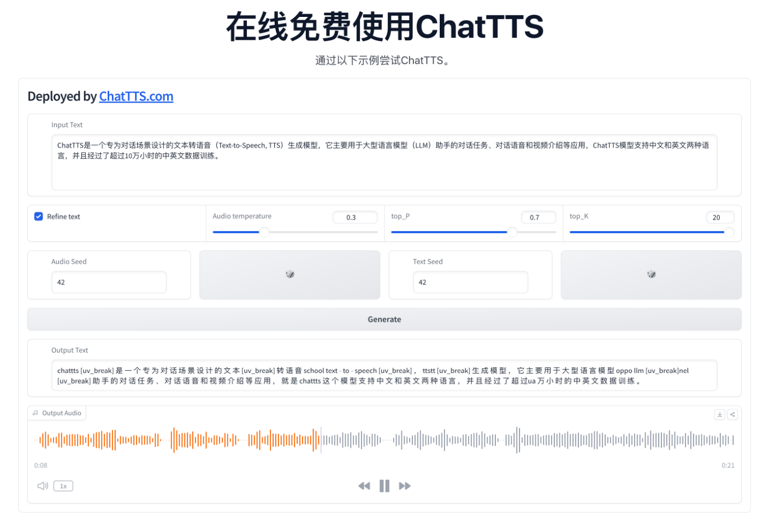769x532 pixels.
Task: Download the generated audio file
Action: (719, 415)
